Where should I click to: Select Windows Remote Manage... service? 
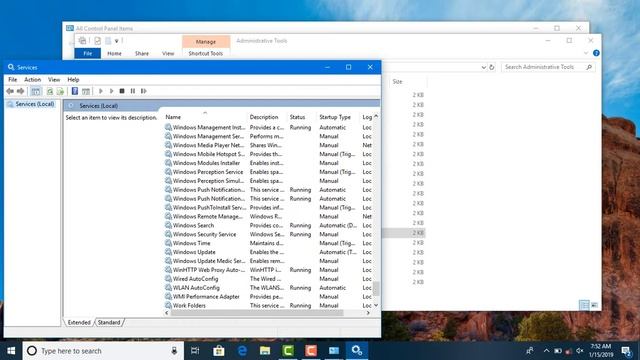pos(269,216)
